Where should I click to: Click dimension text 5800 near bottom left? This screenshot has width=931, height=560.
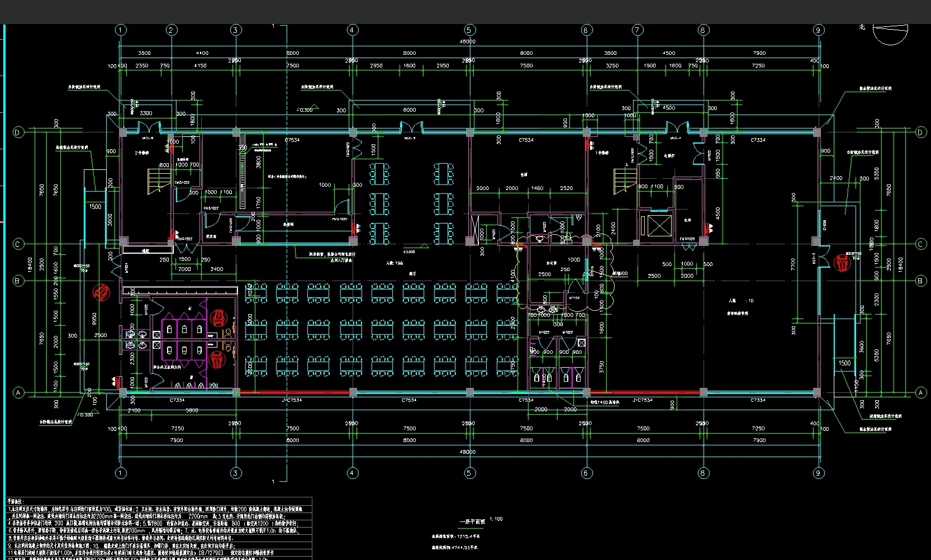coord(192,411)
